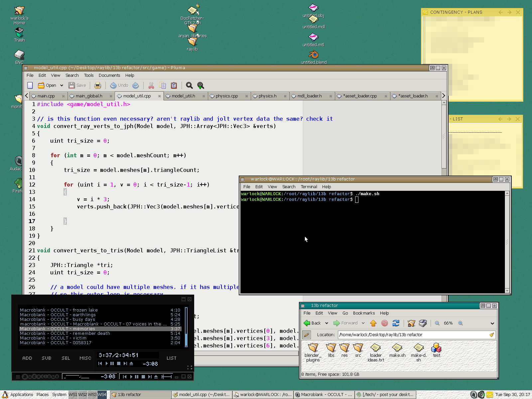Expand the Open recent files dropdown arrow
This screenshot has width=532, height=399.
(x=62, y=85)
